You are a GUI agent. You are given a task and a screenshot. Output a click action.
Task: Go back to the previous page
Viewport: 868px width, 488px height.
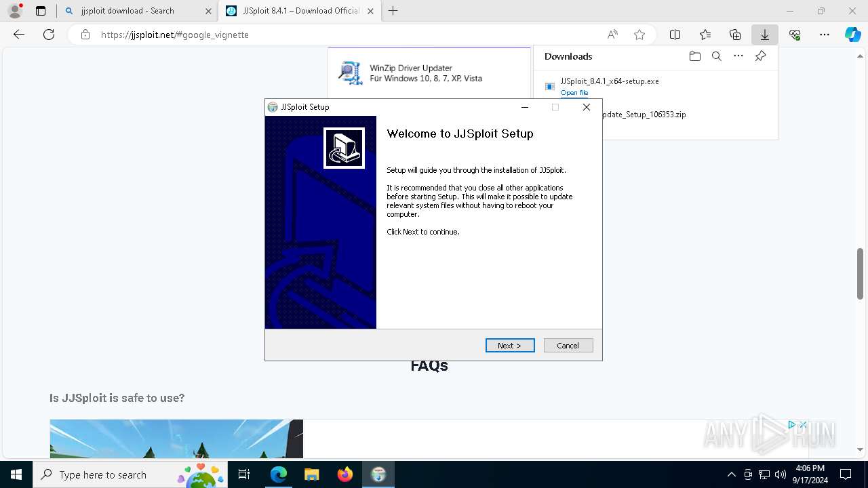(19, 35)
